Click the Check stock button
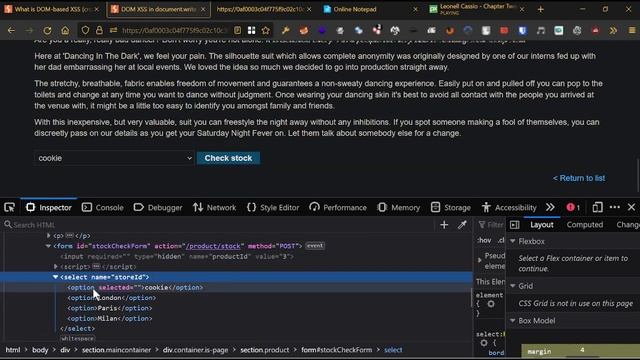Screen dimensions: 640x360 pos(228,158)
